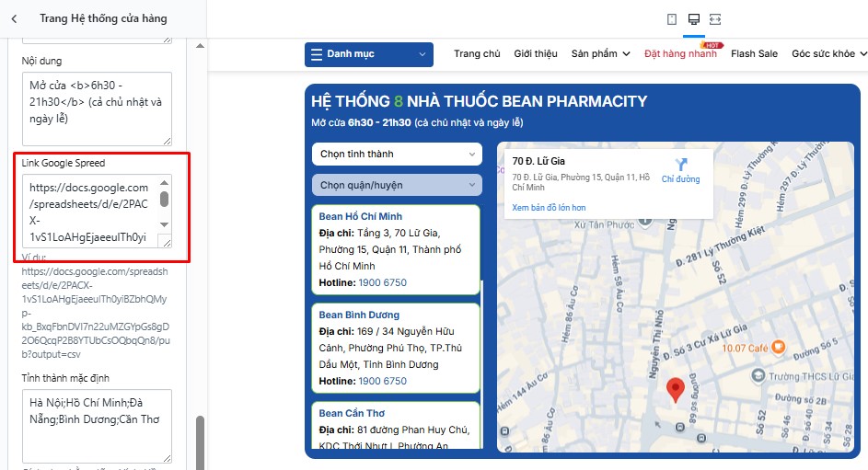The height and width of the screenshot is (470, 868).
Task: Click the sidebar panel scroll-up arrow
Action: (x=201, y=46)
